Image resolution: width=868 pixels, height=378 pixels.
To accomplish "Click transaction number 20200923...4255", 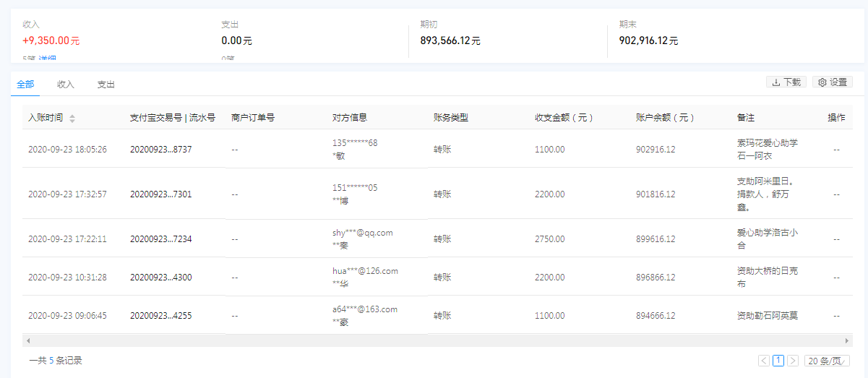I will [160, 316].
